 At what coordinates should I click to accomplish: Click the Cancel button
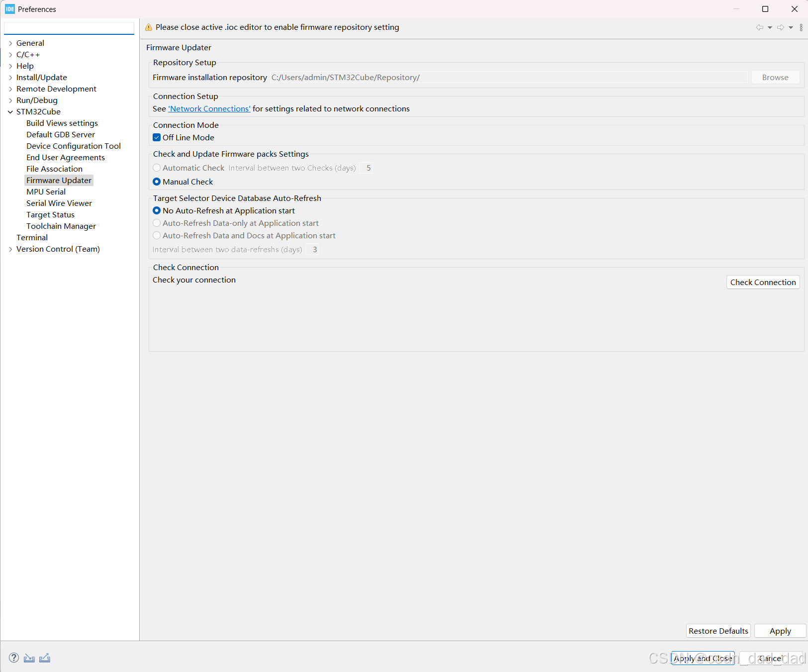coord(770,658)
